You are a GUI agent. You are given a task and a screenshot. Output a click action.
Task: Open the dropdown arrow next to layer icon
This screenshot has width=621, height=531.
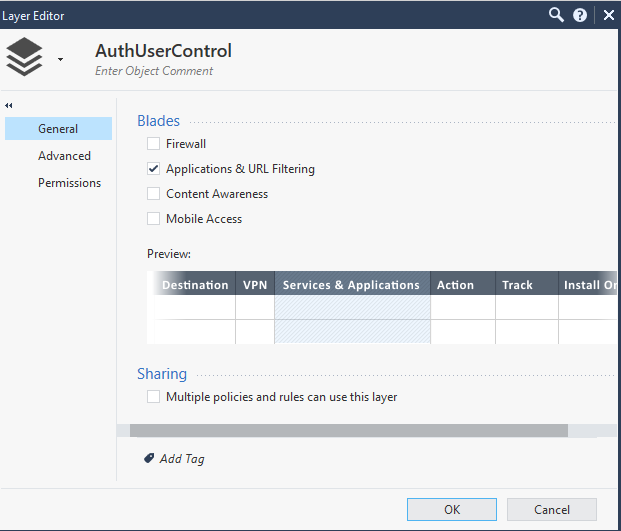(x=60, y=60)
